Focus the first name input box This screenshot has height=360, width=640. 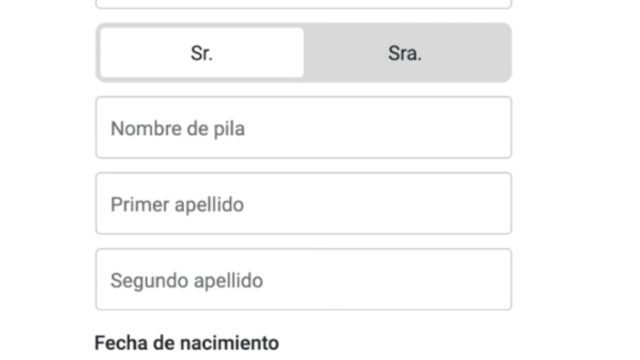[x=304, y=127]
